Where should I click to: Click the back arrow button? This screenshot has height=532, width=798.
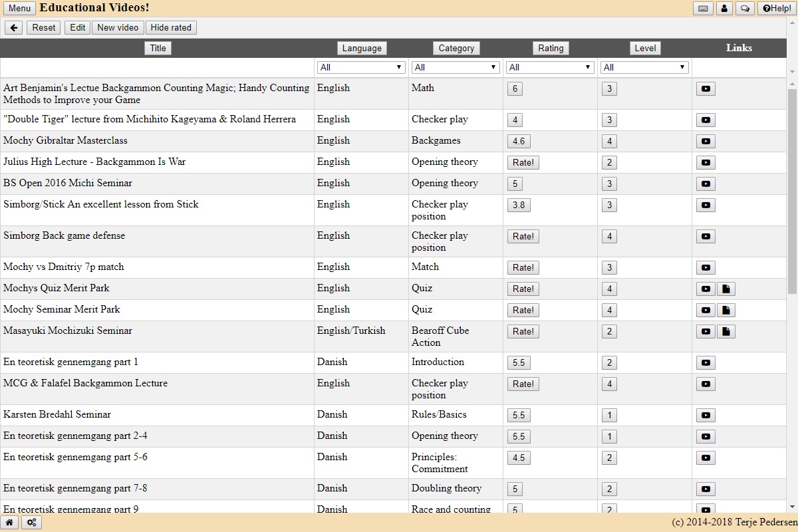pos(14,28)
